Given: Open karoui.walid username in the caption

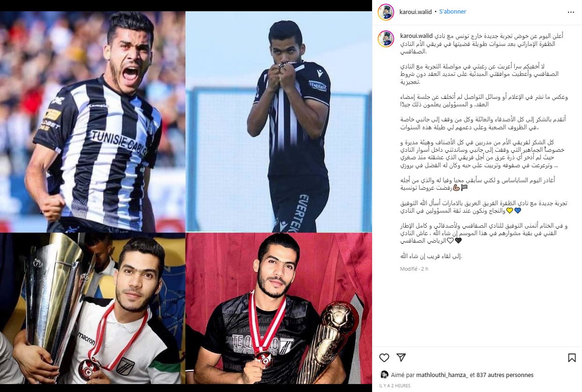Looking at the screenshot, I should click(x=416, y=36).
